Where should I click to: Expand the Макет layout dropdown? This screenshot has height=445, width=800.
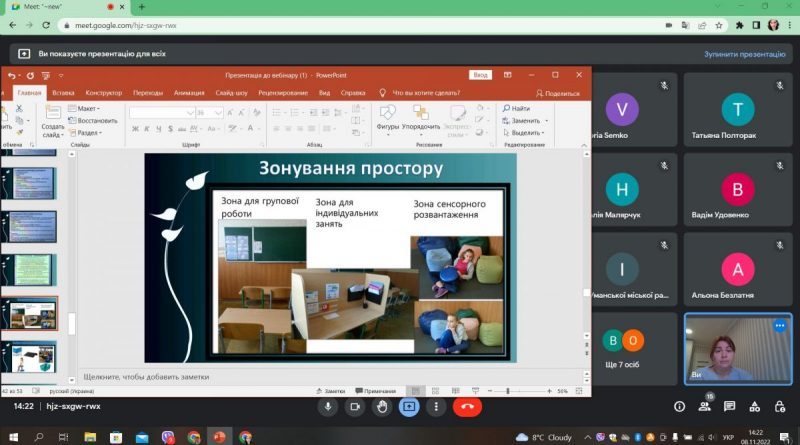(x=84, y=108)
